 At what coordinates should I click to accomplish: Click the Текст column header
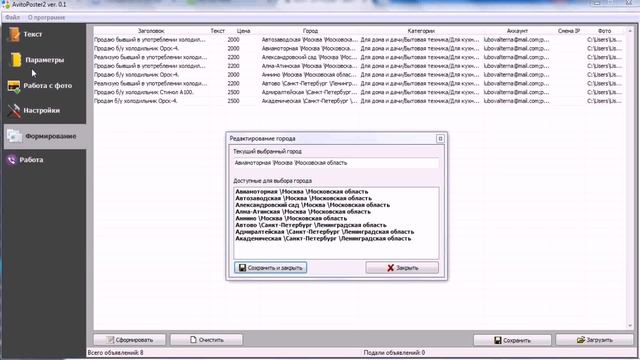point(218,31)
